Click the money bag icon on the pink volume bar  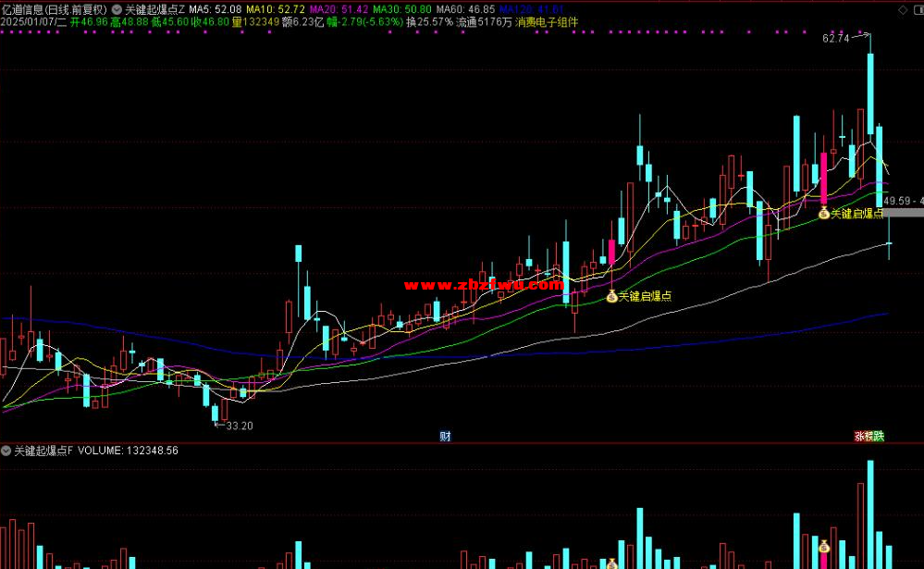(x=824, y=547)
